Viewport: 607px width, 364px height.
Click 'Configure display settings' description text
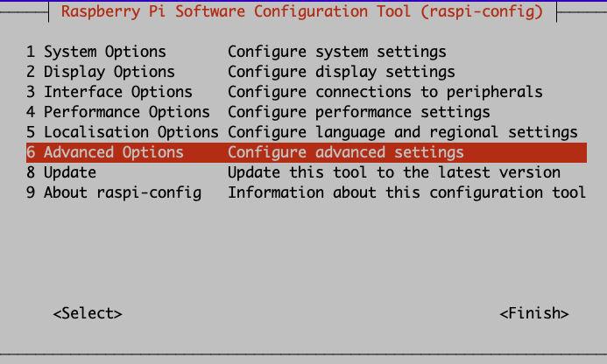coord(342,72)
